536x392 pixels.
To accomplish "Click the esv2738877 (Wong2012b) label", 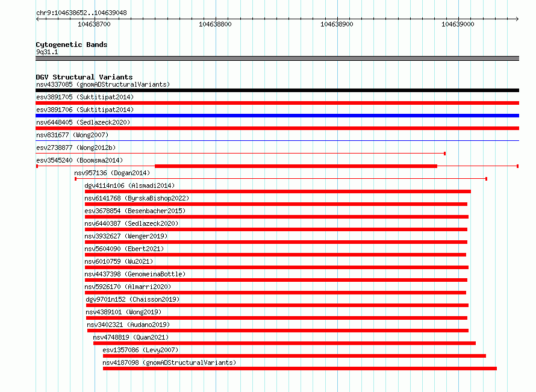I will coord(76,148).
